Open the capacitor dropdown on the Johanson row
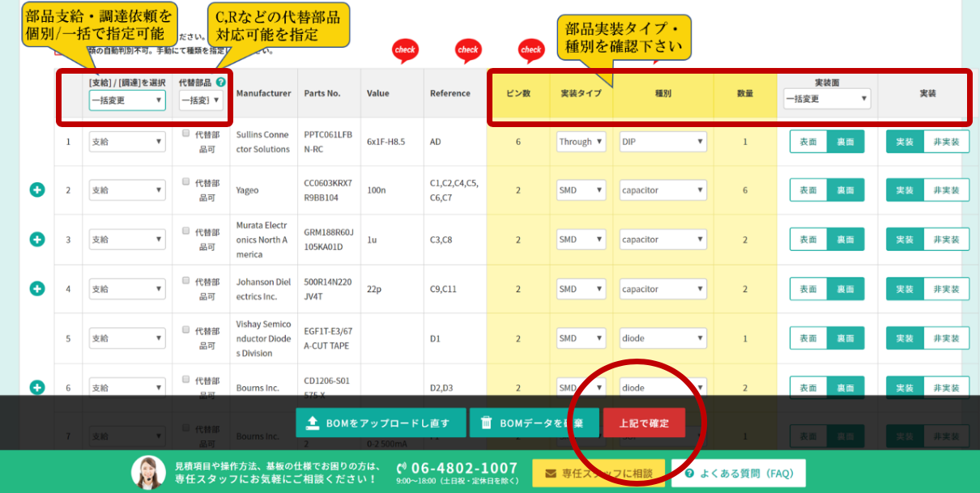The width and height of the screenshot is (980, 493). (x=663, y=289)
